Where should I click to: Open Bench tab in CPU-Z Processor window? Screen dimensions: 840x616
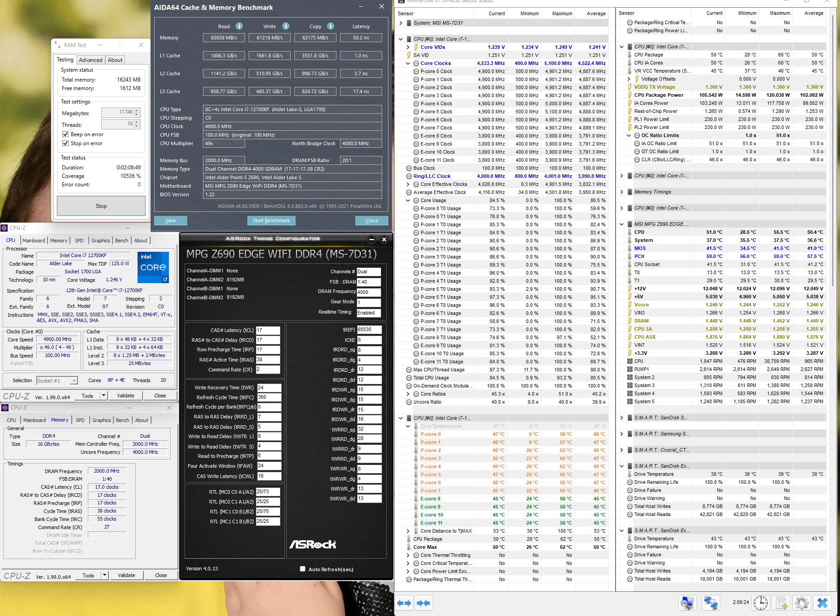pyautogui.click(x=122, y=241)
